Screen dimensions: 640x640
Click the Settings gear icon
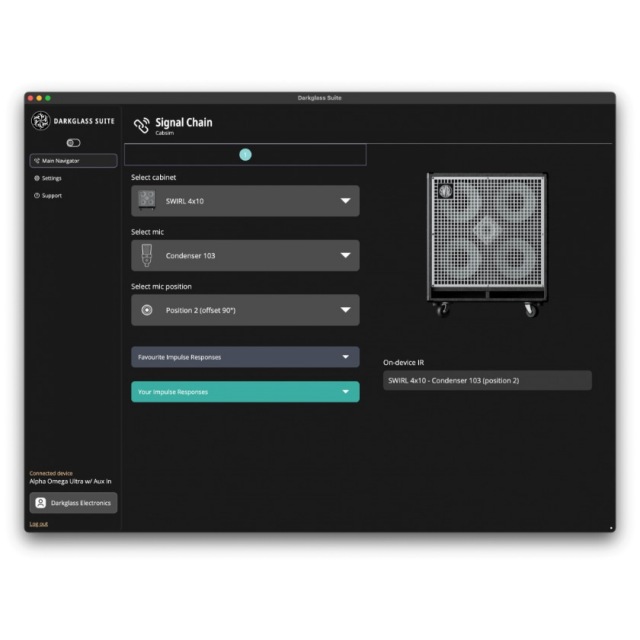tap(37, 178)
